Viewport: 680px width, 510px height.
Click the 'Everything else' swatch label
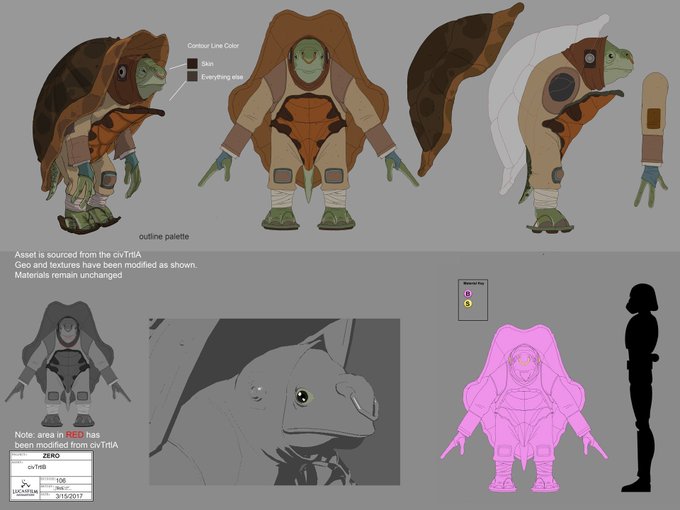222,77
